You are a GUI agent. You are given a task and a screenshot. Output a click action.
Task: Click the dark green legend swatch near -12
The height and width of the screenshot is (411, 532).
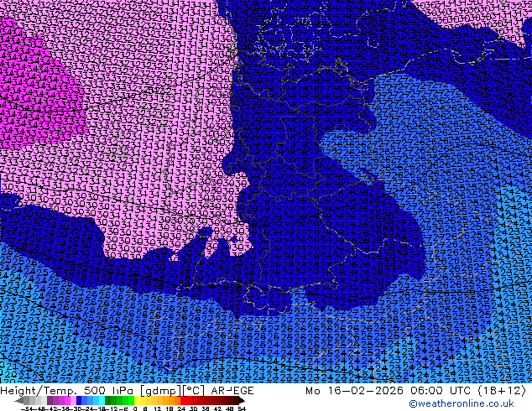click(107, 400)
